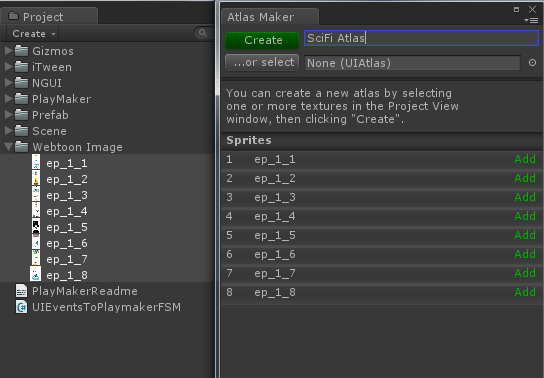Click Add for sprite ep_1_3
Image resolution: width=544 pixels, height=378 pixels.
point(525,197)
